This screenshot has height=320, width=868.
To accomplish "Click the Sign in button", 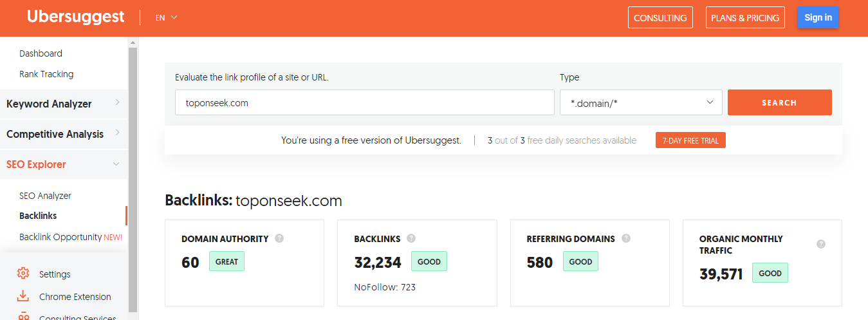I will click(x=817, y=17).
